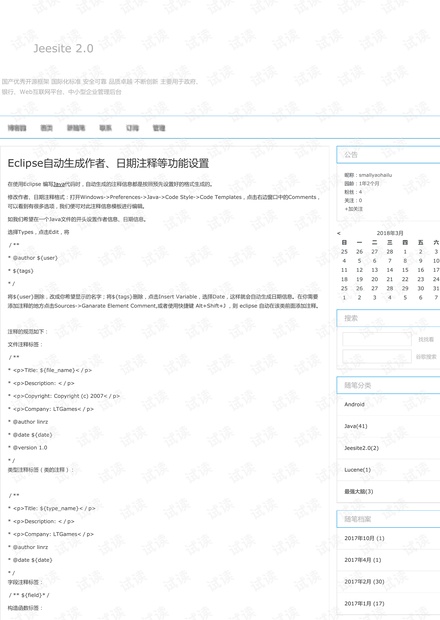Viewport: 440px width, 620px height.
Task: Open the Lucene(1) category
Action: 357,469
